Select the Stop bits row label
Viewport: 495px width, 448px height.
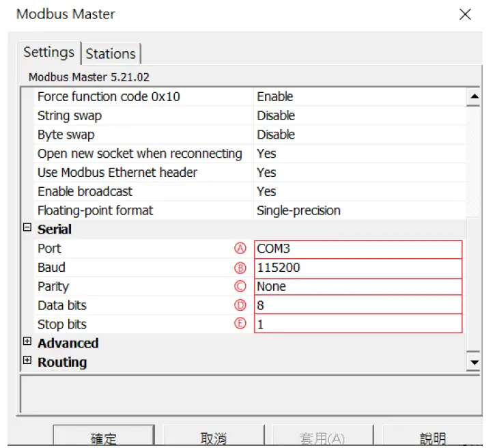pos(62,324)
